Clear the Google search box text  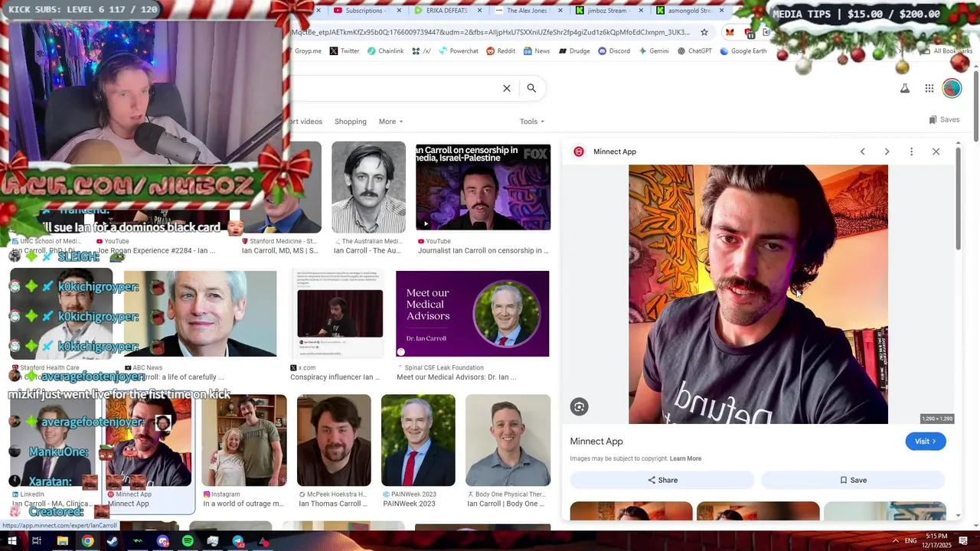507,88
